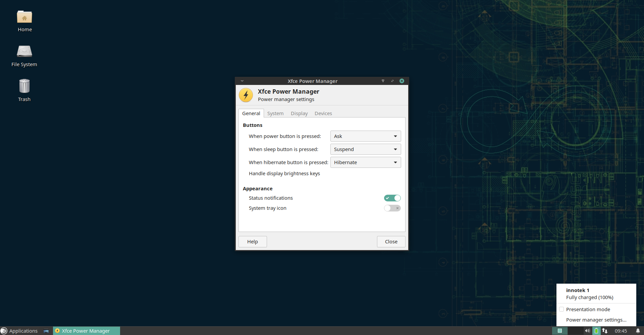
Task: Switch to the Display tab
Action: tap(299, 113)
